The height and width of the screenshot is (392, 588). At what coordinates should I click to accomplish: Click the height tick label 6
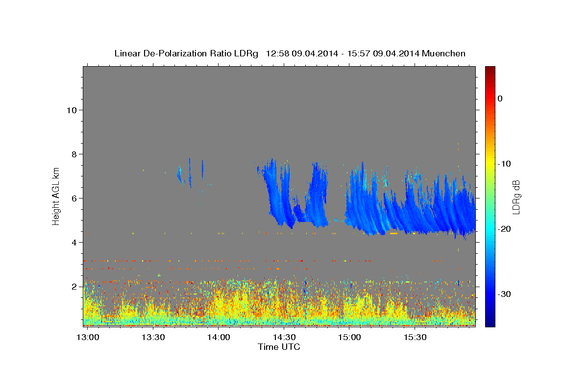74,198
